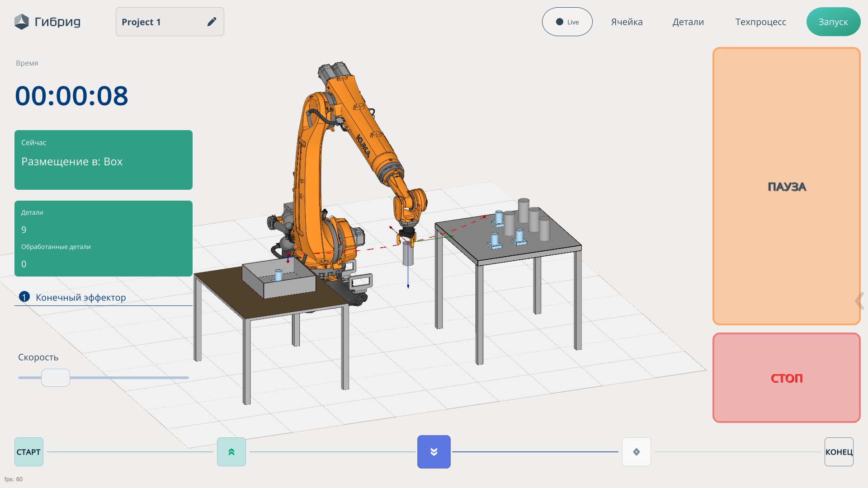The width and height of the screenshot is (868, 488).
Task: Open the Детали tab
Action: coord(688,22)
